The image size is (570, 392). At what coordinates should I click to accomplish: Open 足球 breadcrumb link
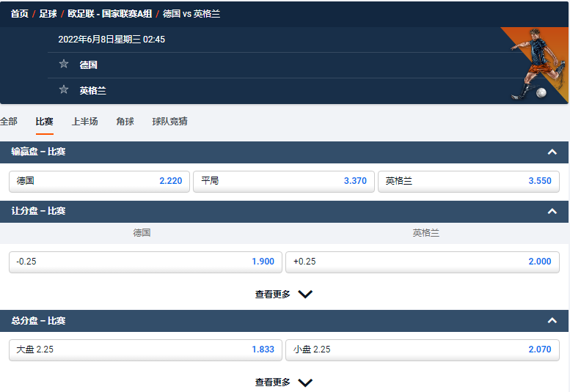(48, 14)
